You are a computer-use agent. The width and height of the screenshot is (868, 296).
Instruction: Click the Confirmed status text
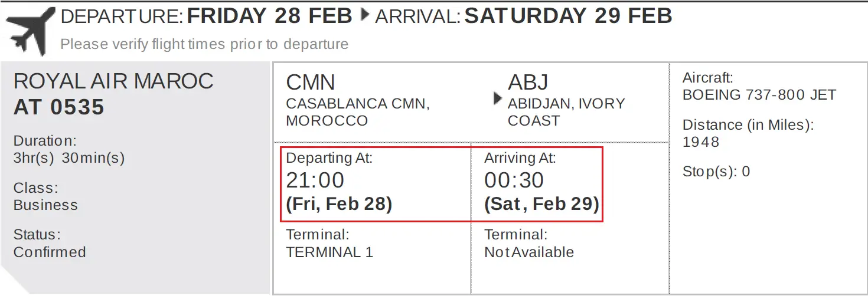pyautogui.click(x=50, y=252)
